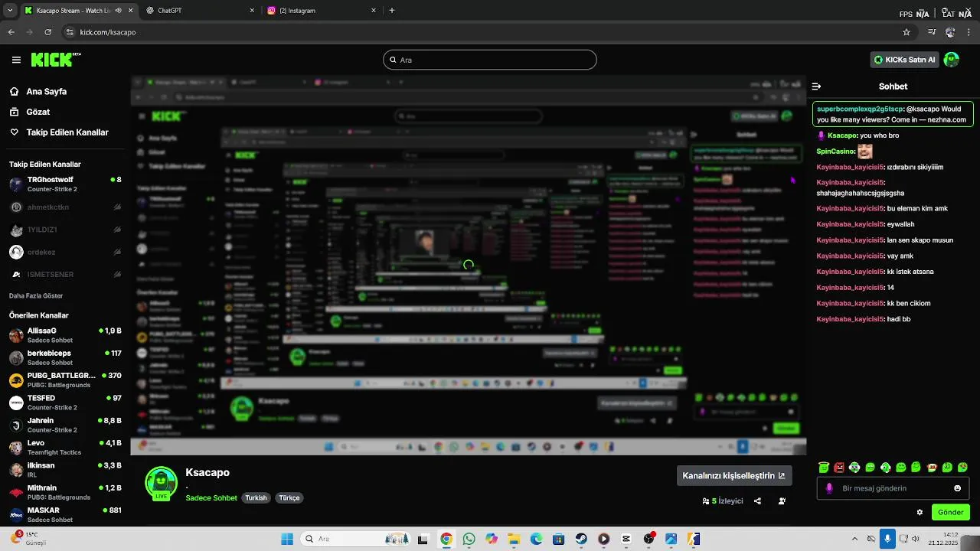Click superbcomplexqp2g5tscp username in chat
This screenshot has width=980, height=551.
pyautogui.click(x=860, y=109)
